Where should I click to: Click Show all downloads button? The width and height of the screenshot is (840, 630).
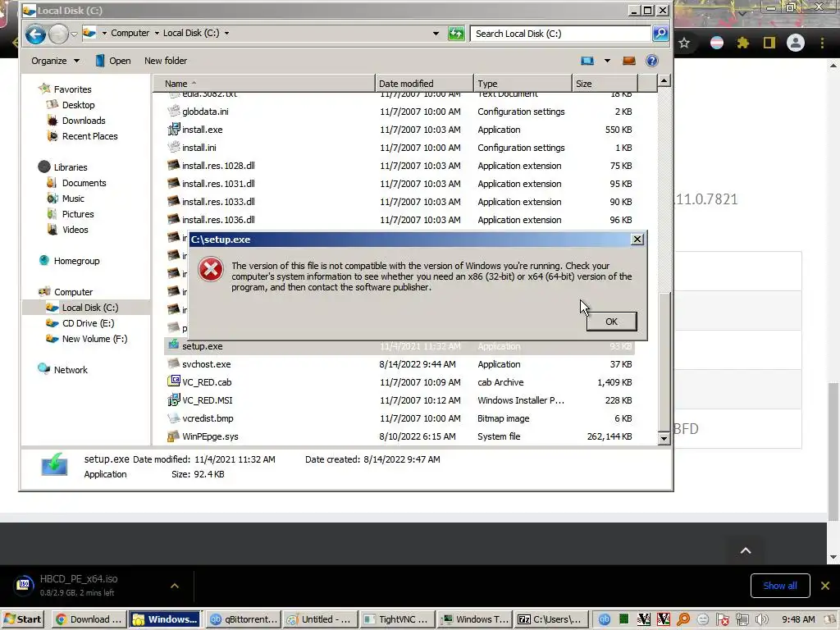point(779,586)
